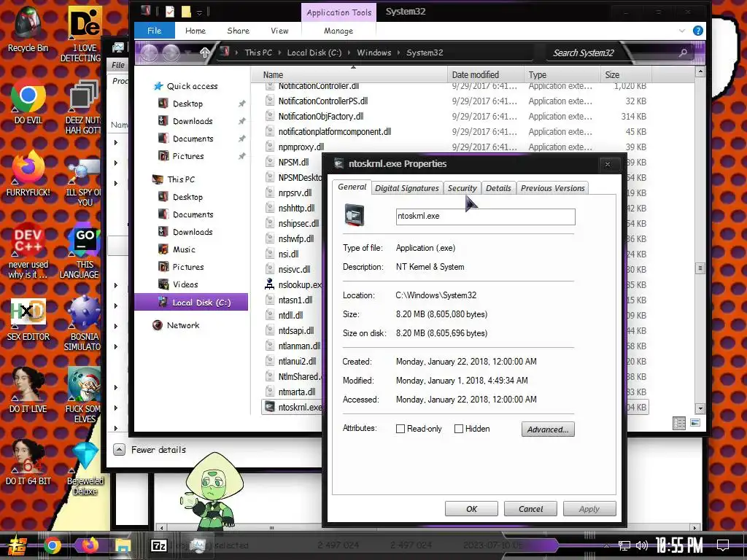Screen dimensions: 747x560
Task: Open the Share ribbon tab
Action: (x=239, y=31)
